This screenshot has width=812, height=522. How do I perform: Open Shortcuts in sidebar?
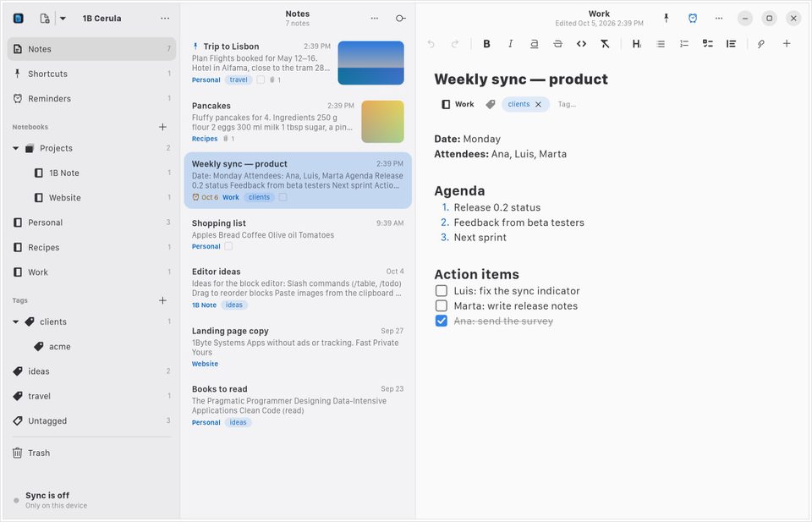[x=91, y=74]
